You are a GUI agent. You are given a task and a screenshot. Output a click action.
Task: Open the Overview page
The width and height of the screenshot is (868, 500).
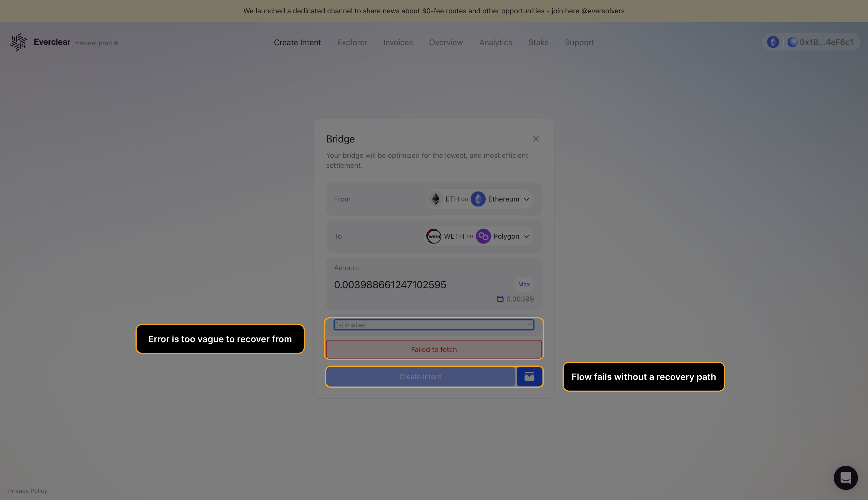pyautogui.click(x=446, y=42)
